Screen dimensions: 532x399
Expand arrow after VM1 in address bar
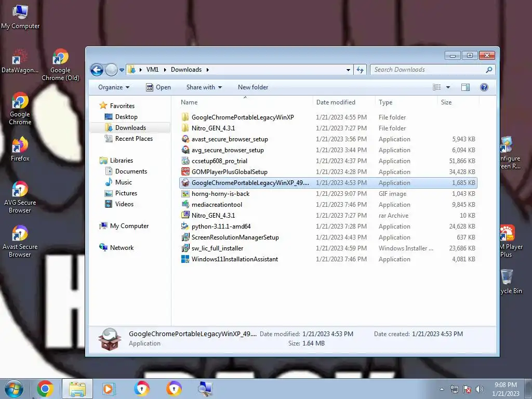(165, 70)
